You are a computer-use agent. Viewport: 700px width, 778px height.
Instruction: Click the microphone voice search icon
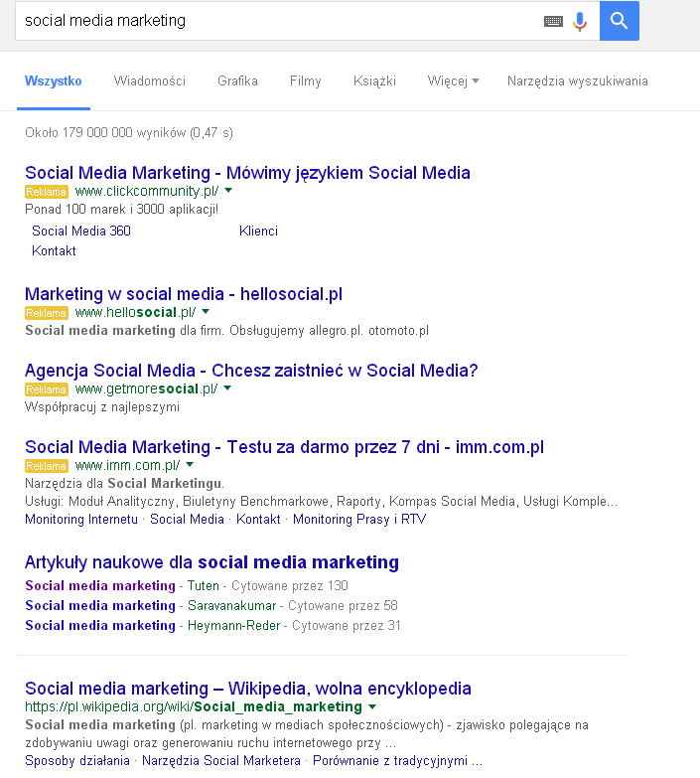pos(580,21)
